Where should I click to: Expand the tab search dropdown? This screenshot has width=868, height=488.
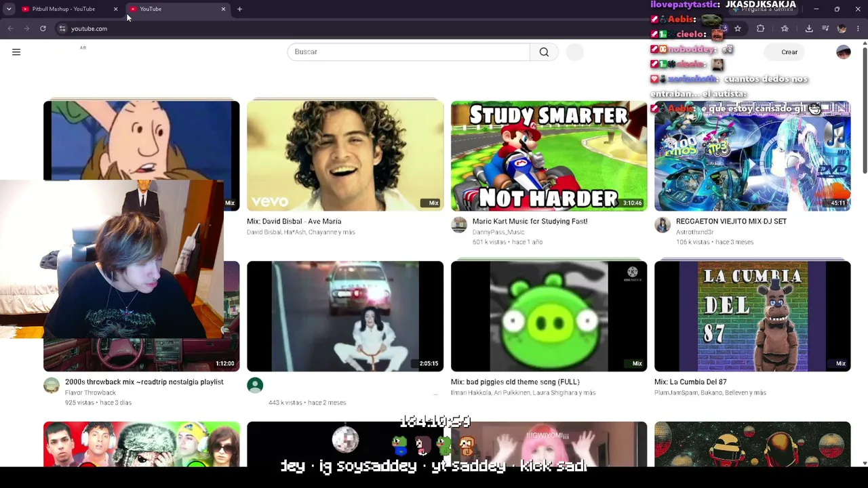click(x=9, y=9)
